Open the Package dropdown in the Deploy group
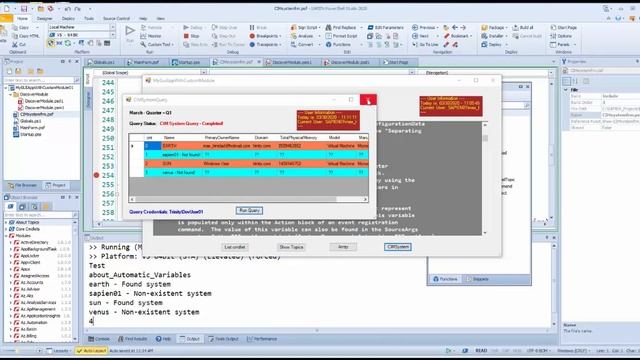 (x=494, y=27)
